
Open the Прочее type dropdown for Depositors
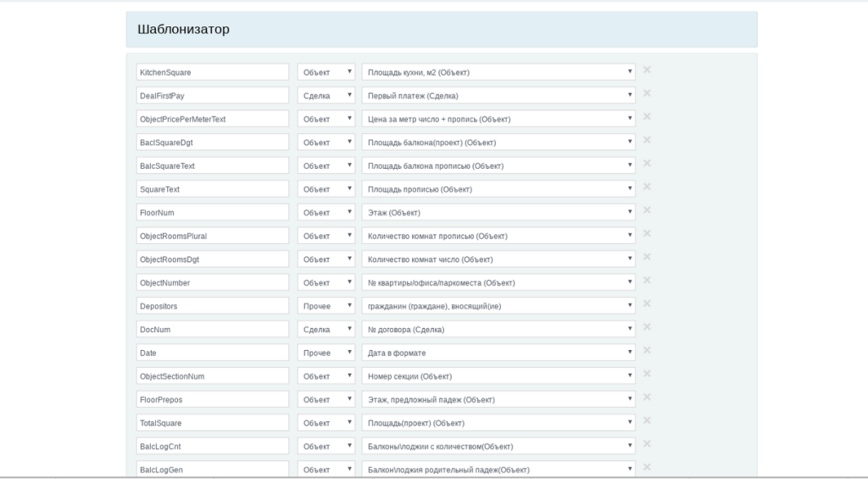tap(326, 306)
